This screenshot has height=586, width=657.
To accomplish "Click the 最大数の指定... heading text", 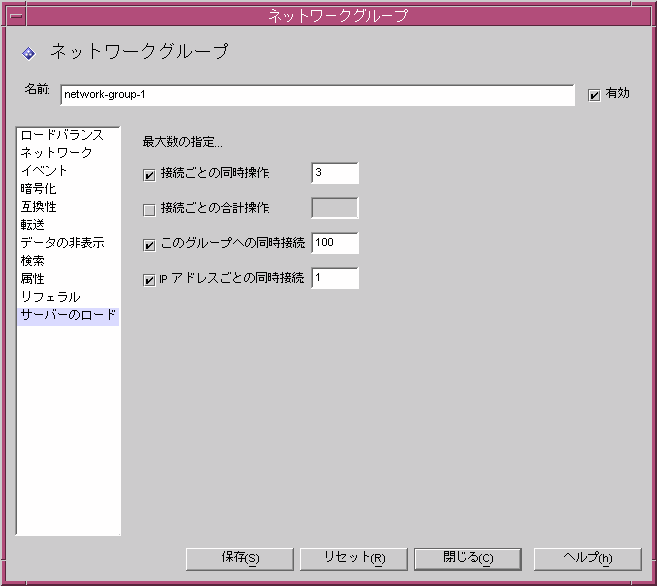I will click(x=182, y=142).
